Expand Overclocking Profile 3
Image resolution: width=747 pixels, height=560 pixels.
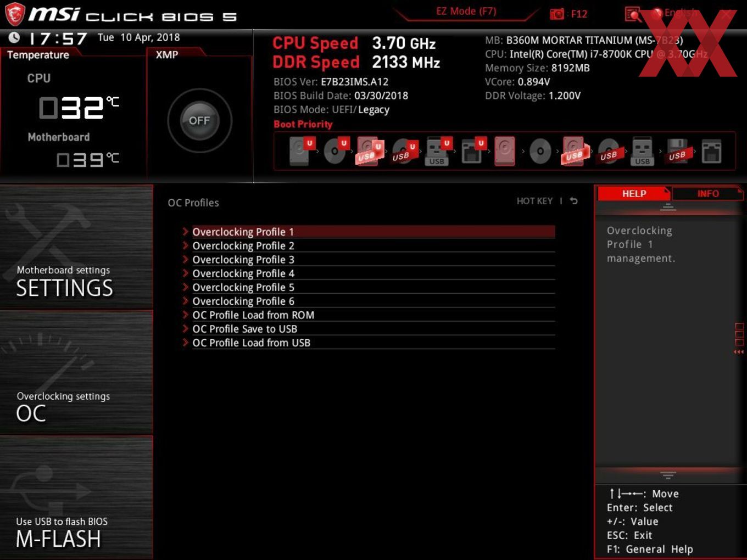click(368, 259)
